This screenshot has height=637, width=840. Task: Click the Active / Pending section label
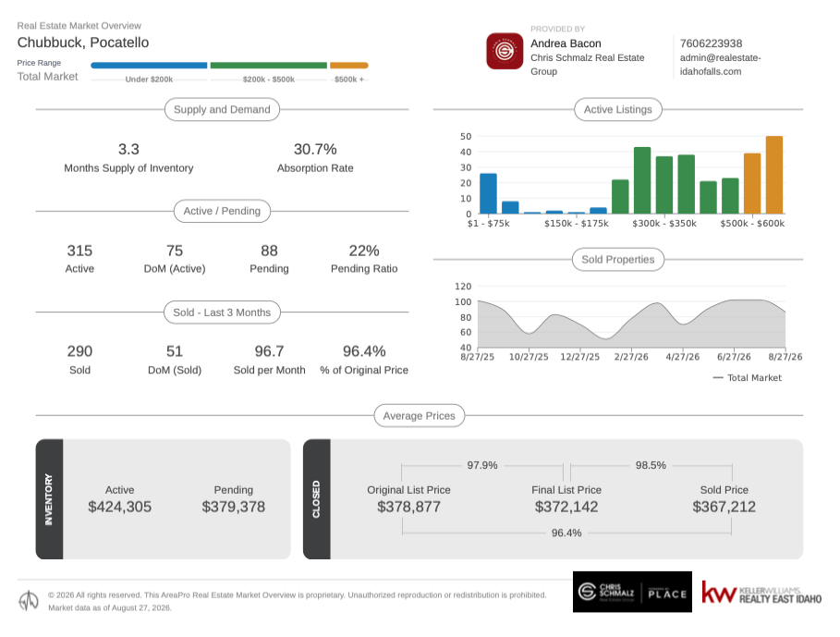[222, 211]
